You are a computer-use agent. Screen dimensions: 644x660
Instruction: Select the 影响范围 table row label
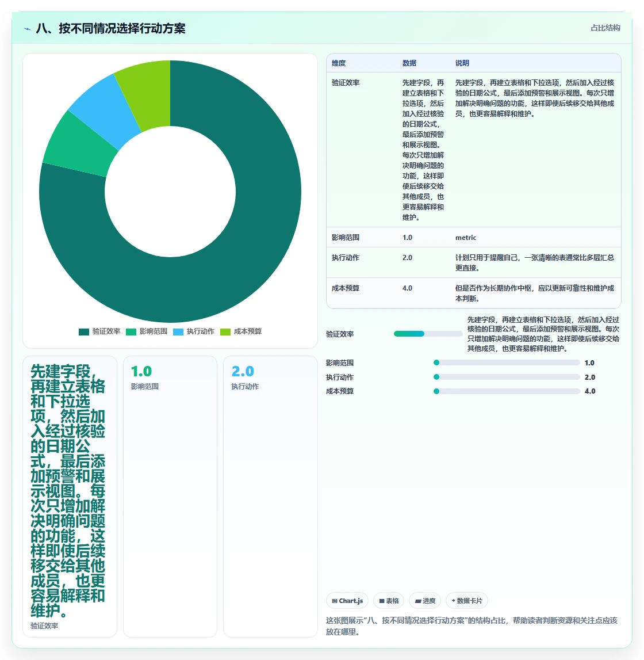coord(346,238)
